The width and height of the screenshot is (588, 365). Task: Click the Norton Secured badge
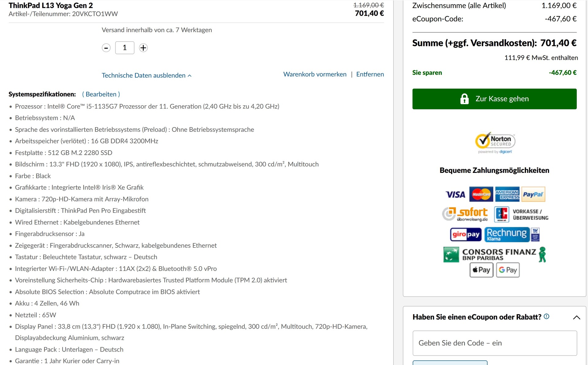tap(495, 143)
